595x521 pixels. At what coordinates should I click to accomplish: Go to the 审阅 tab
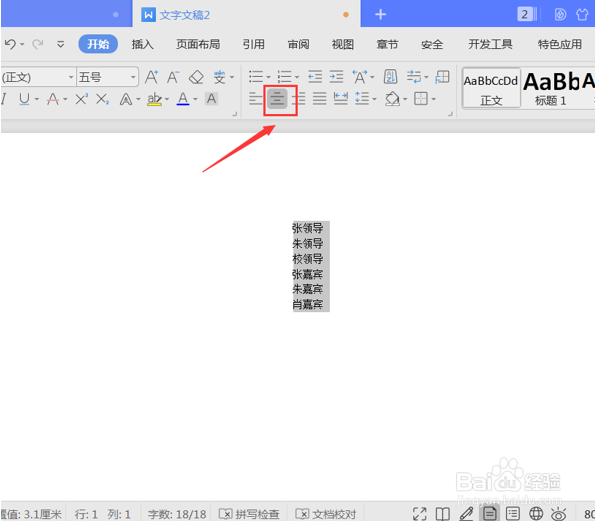[298, 44]
